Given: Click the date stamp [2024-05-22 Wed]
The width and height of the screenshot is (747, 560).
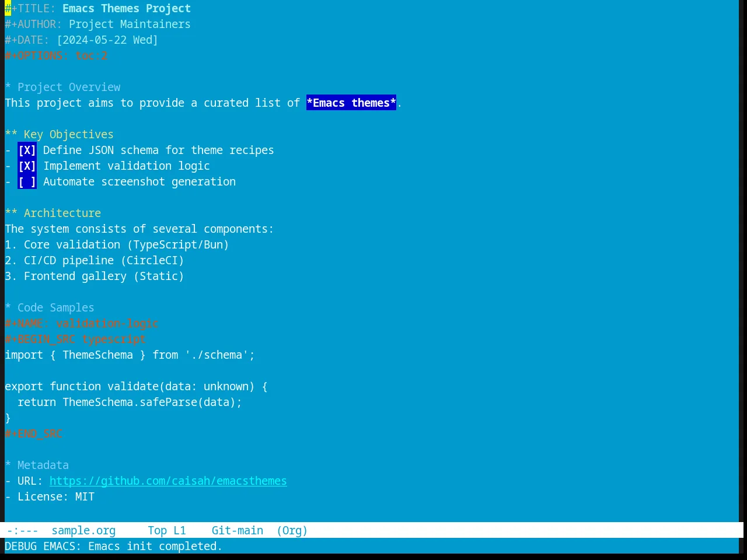Looking at the screenshot, I should click(107, 40).
